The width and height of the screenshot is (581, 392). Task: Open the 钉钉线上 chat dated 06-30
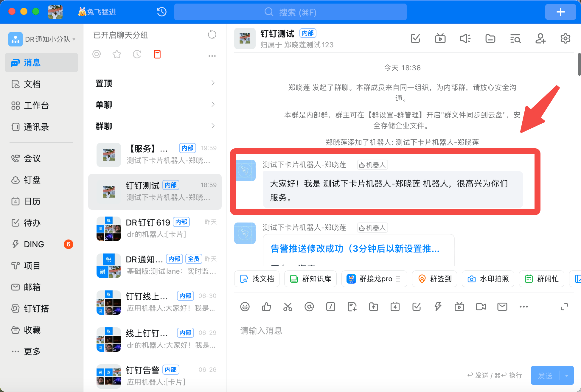coord(155,302)
